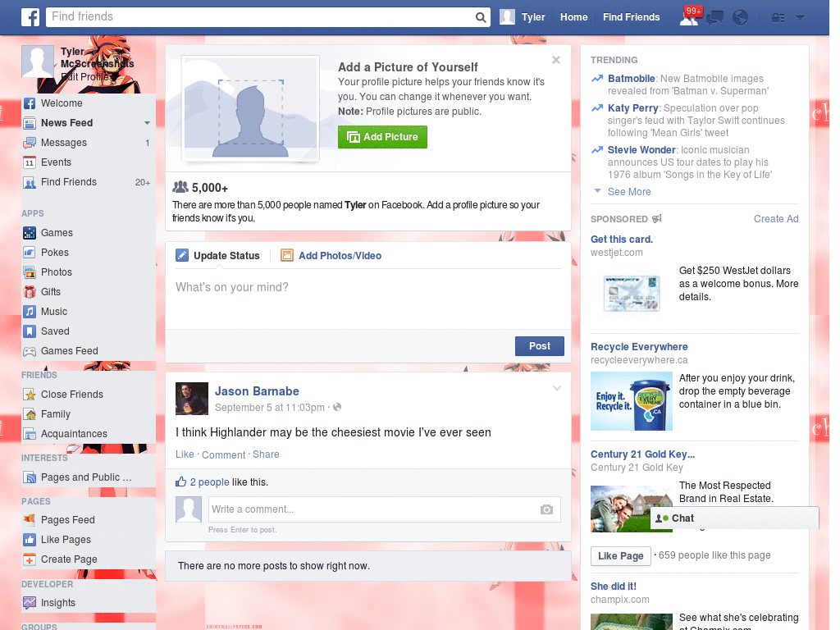Click the Facebook logo icon
The image size is (840, 630).
30,17
